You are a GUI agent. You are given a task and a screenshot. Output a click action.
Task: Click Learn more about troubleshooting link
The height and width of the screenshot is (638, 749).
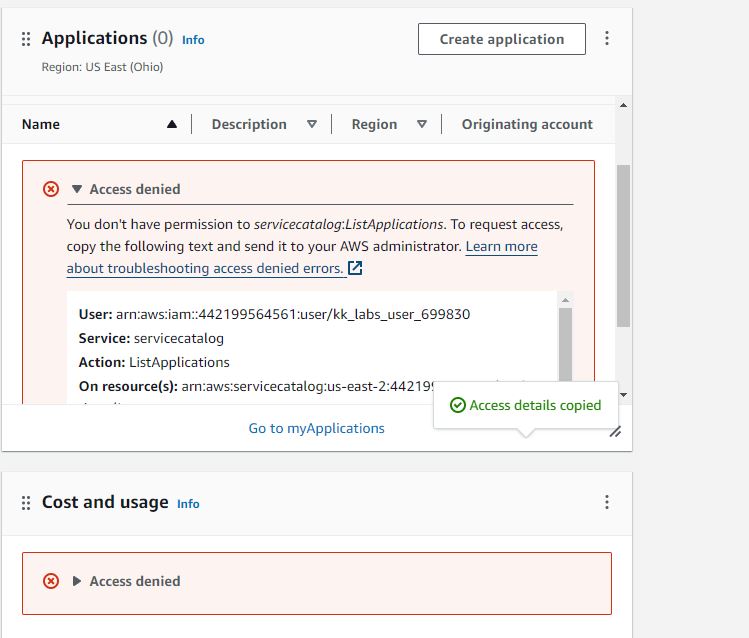point(501,246)
